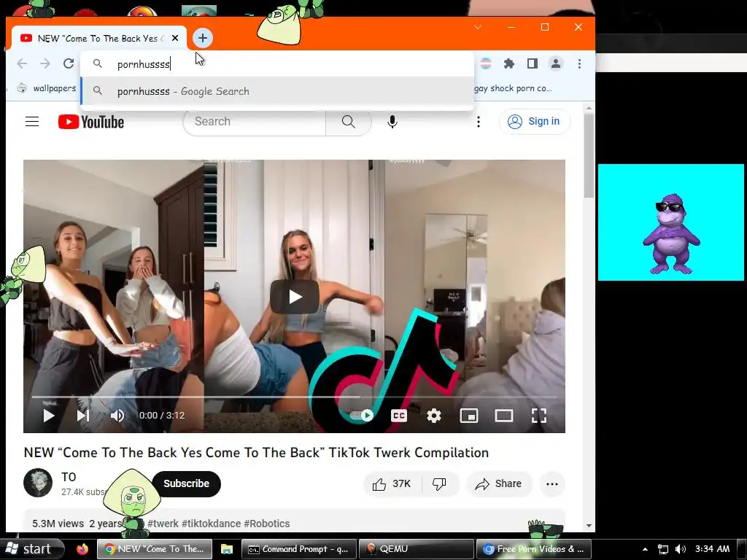Toggle the browser side panel icon
The image size is (747, 560).
pos(533,63)
